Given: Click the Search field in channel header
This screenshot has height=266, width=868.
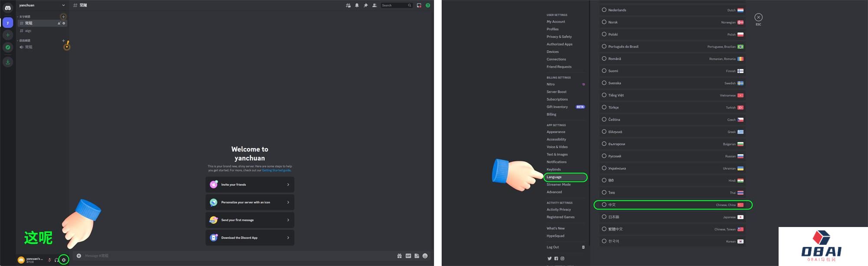Looking at the screenshot, I should tap(394, 6).
